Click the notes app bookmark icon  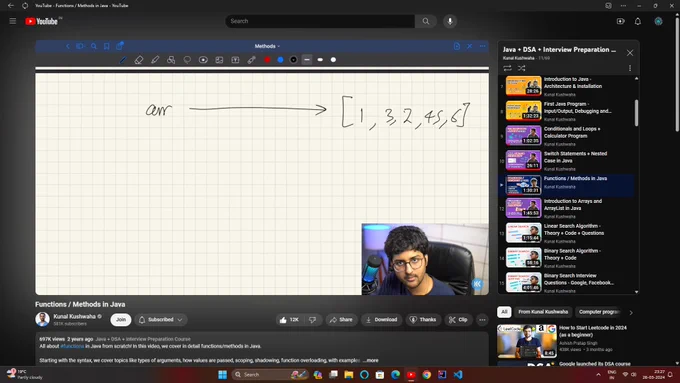(107, 46)
